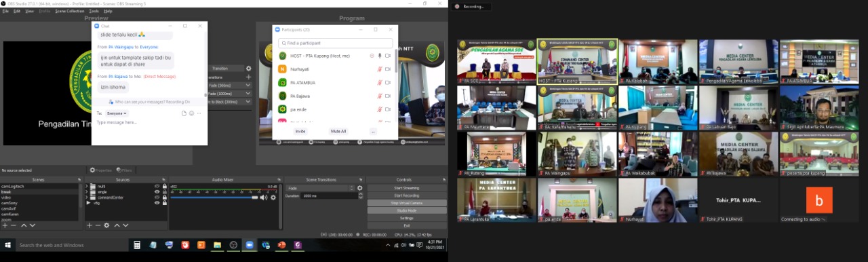This screenshot has width=868, height=262.
Task: Adjust the audio mixer volume slider
Action: point(214,198)
